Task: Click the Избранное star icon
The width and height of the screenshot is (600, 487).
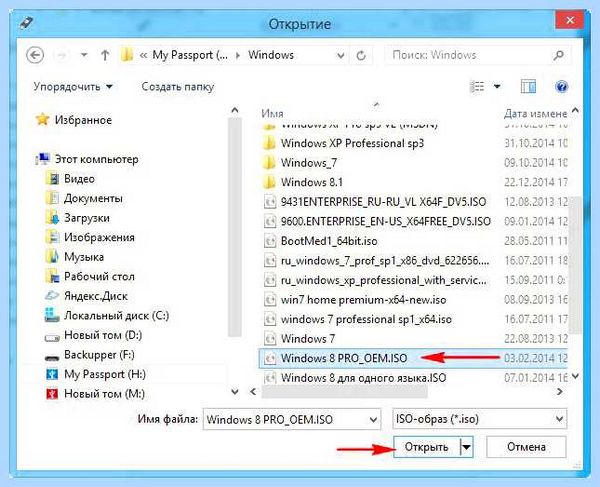Action: (42, 120)
